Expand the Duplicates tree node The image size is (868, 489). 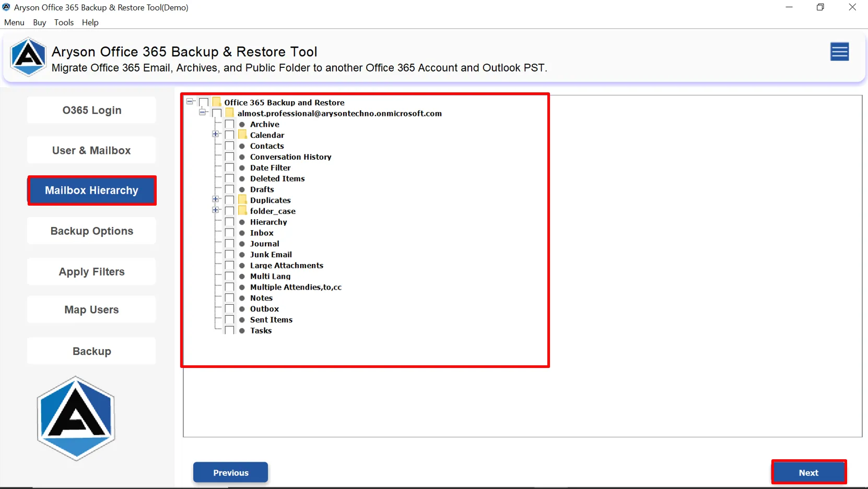click(215, 199)
